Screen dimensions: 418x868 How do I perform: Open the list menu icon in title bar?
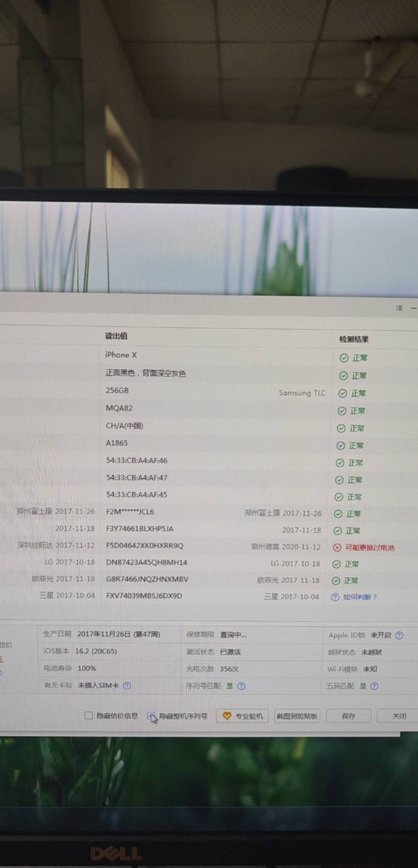click(399, 308)
